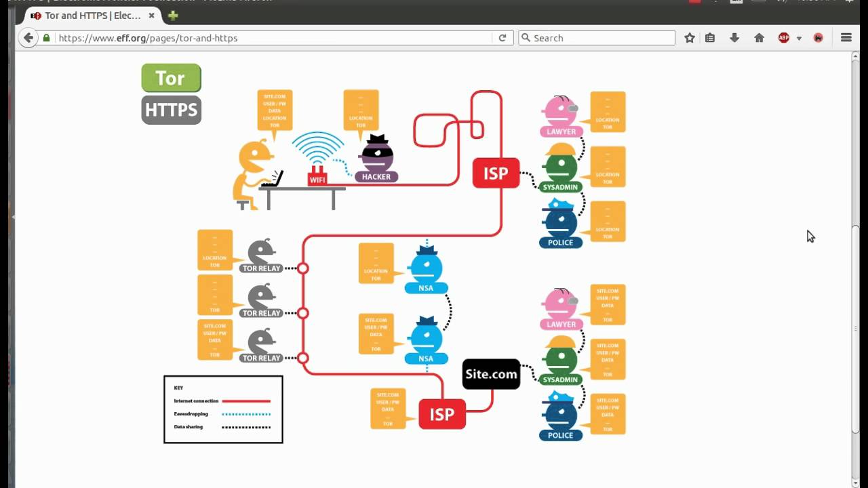
Task: Click the upper ISP red box
Action: (x=496, y=173)
